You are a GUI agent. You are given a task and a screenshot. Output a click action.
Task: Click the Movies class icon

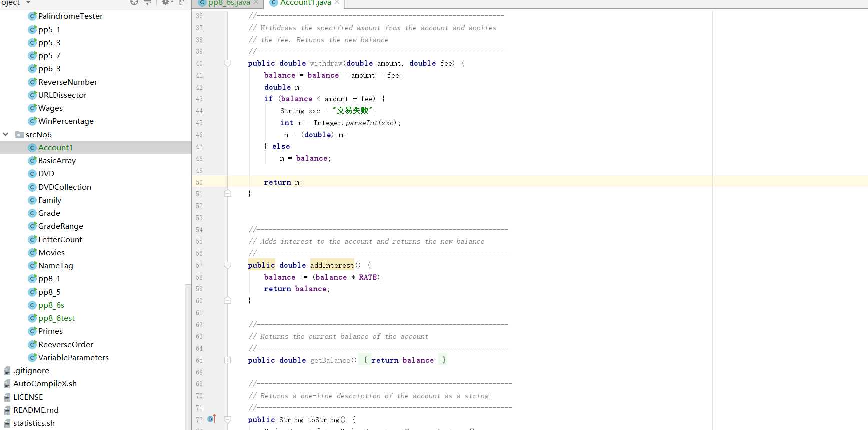pyautogui.click(x=32, y=252)
